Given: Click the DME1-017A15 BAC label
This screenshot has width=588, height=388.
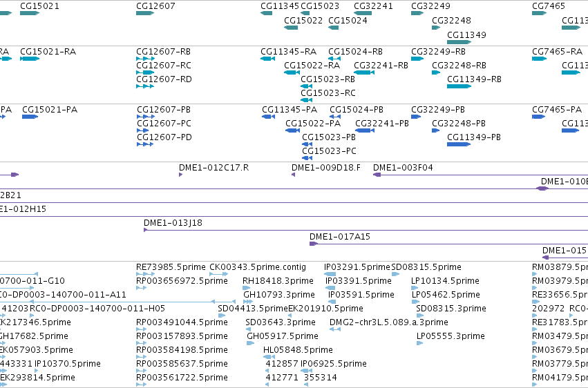Looking at the screenshot, I should [340, 237].
